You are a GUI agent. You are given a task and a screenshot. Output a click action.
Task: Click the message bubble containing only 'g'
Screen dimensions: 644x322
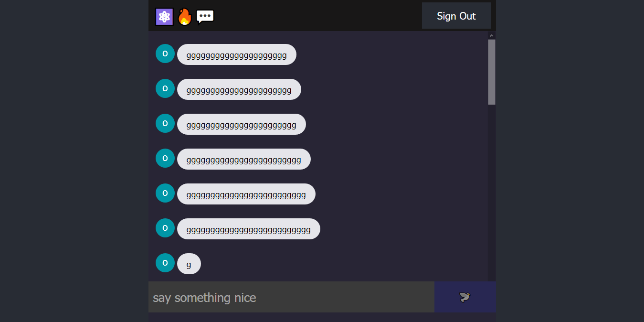tap(189, 263)
